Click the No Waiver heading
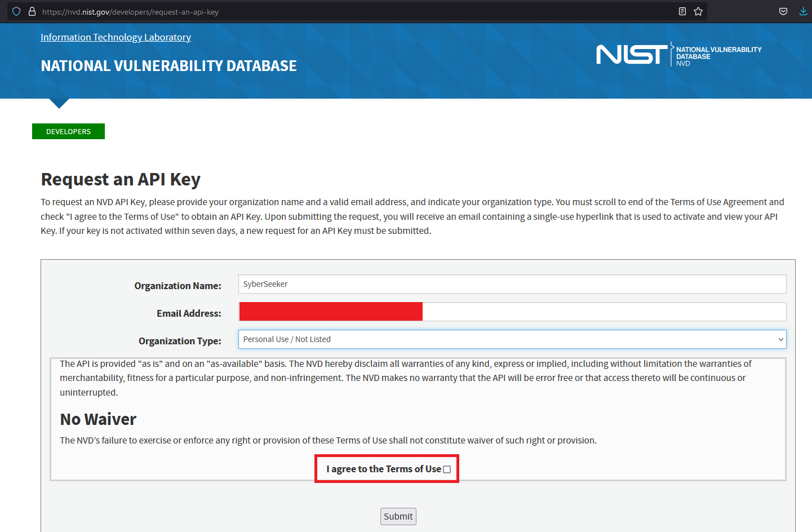812x532 pixels. click(98, 419)
